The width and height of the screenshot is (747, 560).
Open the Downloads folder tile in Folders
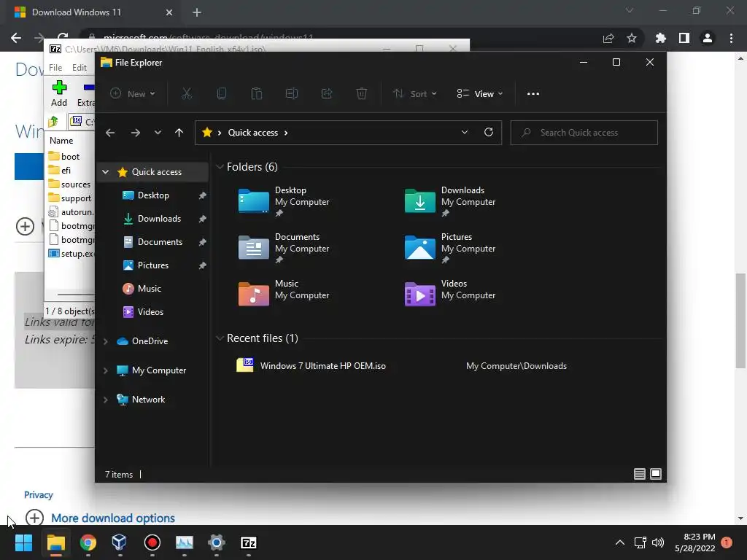click(449, 202)
